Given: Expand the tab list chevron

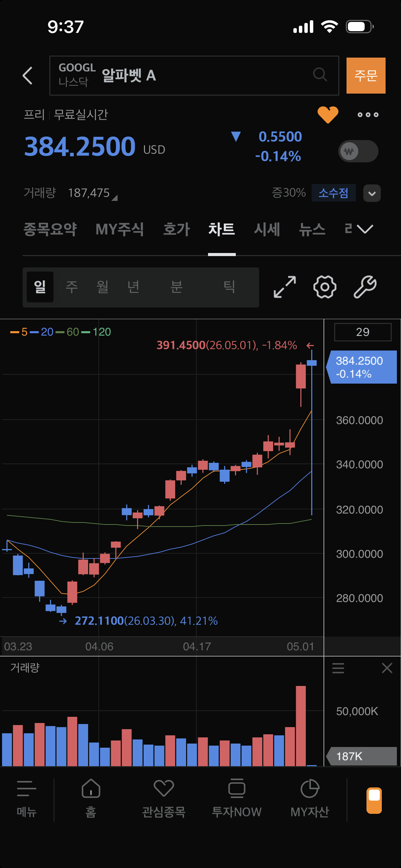Looking at the screenshot, I should 365,229.
